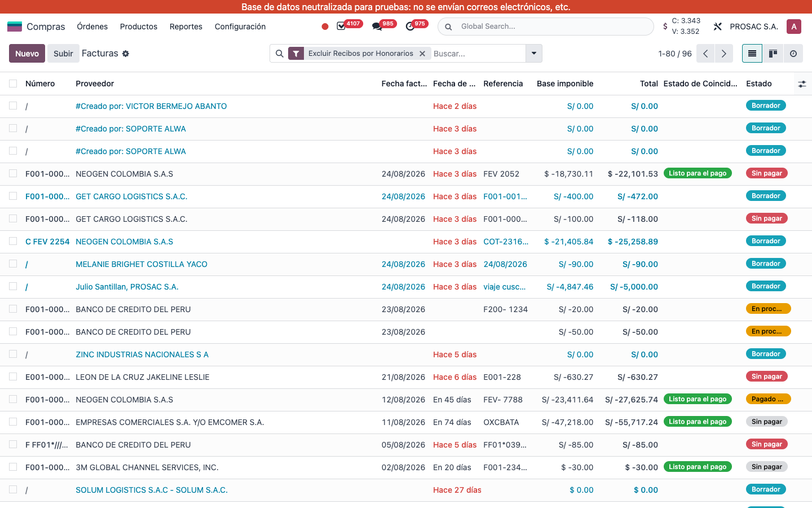
Task: Click magnifier icon in Global Search
Action: click(448, 27)
